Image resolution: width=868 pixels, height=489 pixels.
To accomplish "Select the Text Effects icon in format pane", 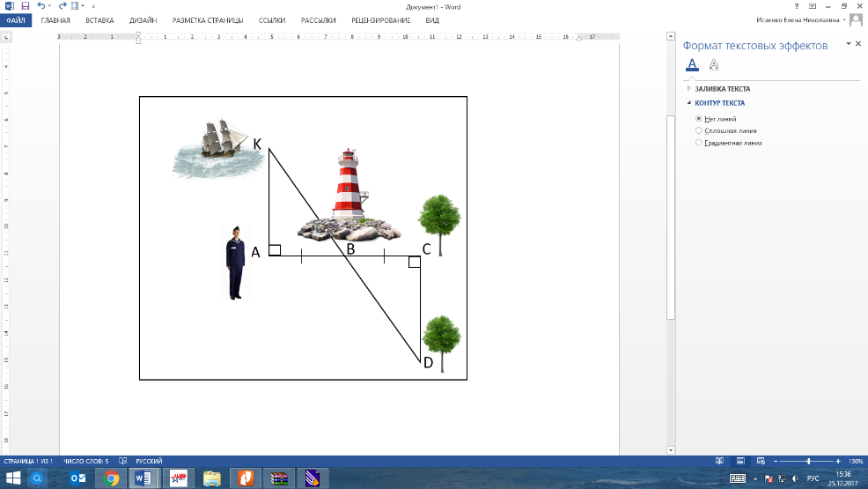I will click(714, 65).
